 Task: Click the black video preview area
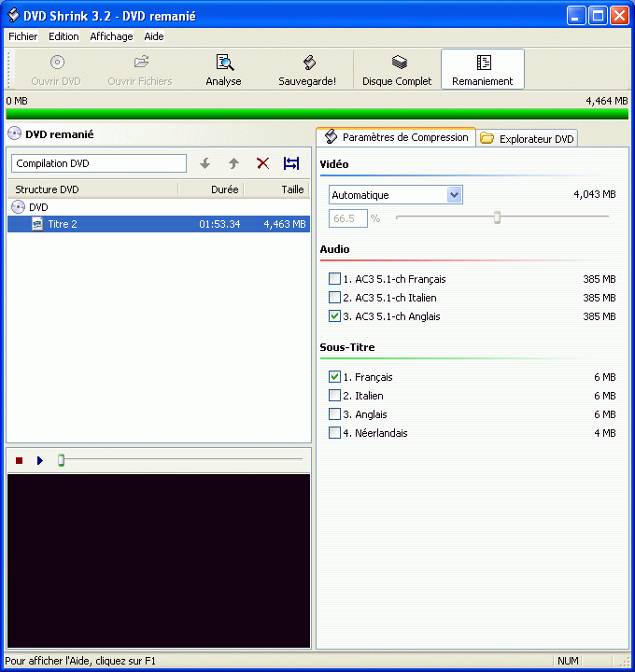(159, 561)
